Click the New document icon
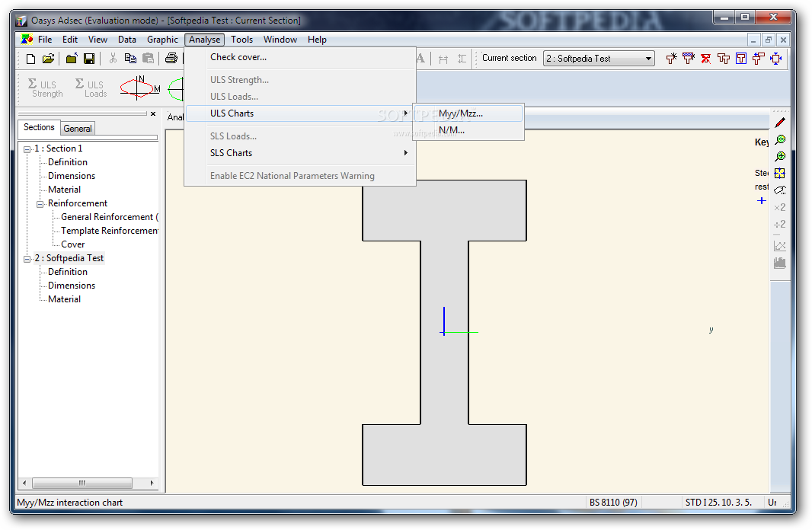The height and width of the screenshot is (530, 812). click(x=30, y=59)
